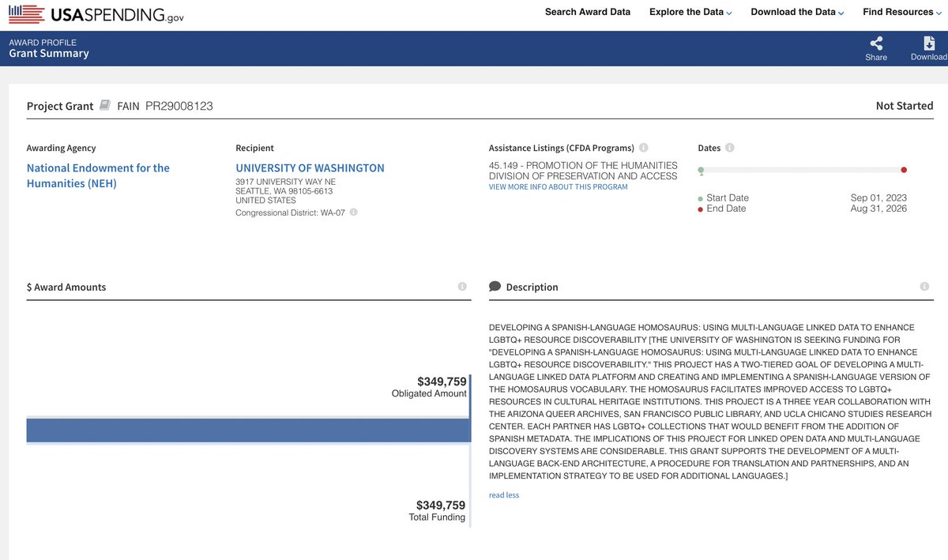Select the FAIN number PR29008123
Screen dimensions: 948x560
pyautogui.click(x=179, y=106)
